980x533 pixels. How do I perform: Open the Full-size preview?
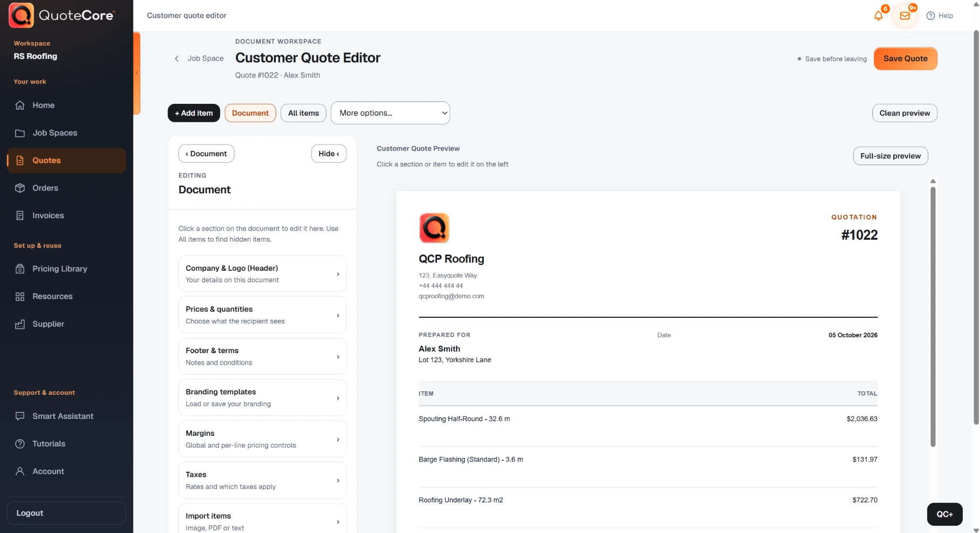(890, 156)
